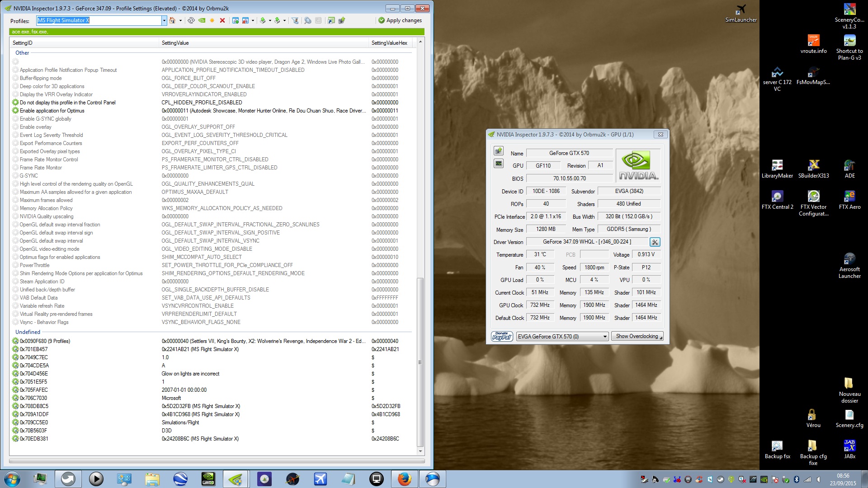Open the SBuilderX313 desktop icon

813,169
